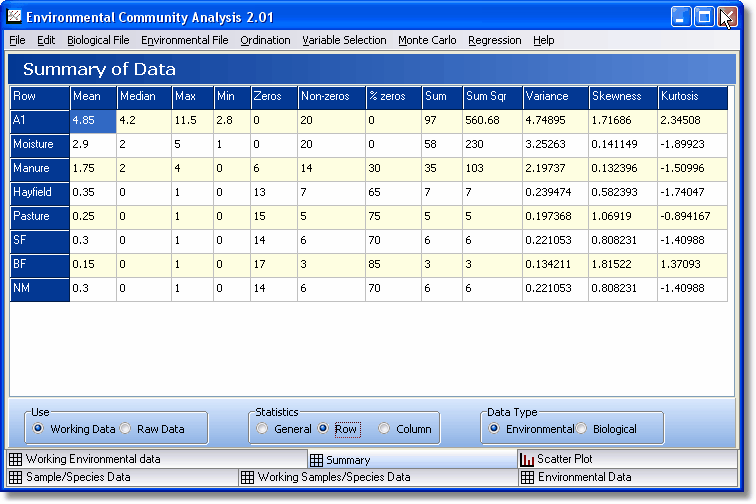This screenshot has width=756, height=504.
Task: Click the bar chart icon on Scatter Plot tab
Action: [527, 459]
